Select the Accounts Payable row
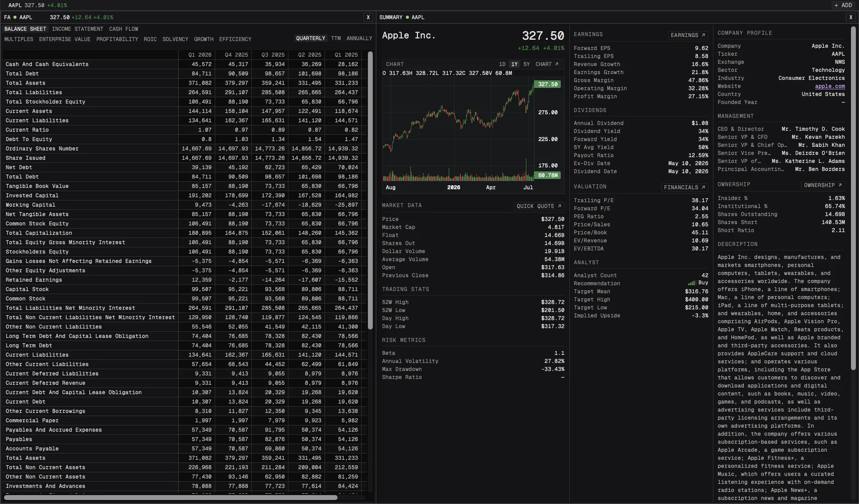 [x=184, y=449]
